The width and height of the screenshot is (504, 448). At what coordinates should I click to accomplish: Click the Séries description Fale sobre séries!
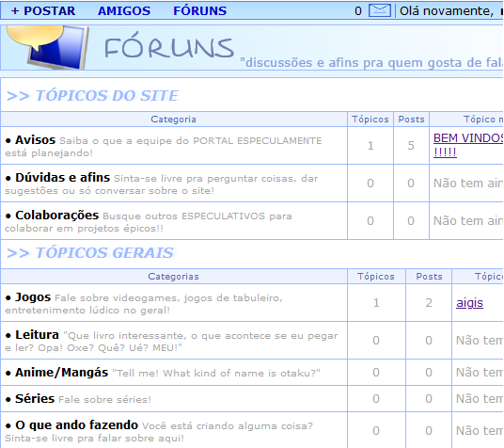104,400
